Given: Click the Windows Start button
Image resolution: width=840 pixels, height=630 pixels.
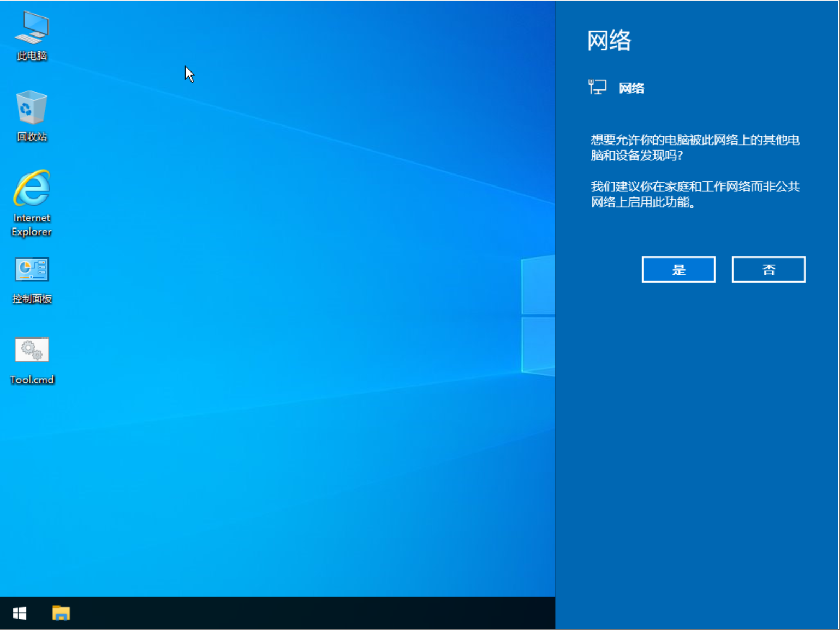Looking at the screenshot, I should pos(20,613).
